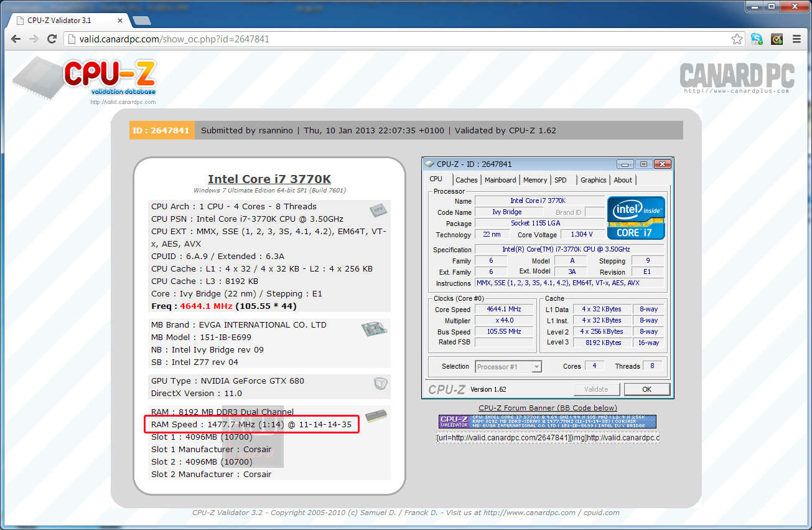Click the Core Voltage 1.304 V value
Image resolution: width=812 pixels, height=530 pixels.
click(582, 235)
